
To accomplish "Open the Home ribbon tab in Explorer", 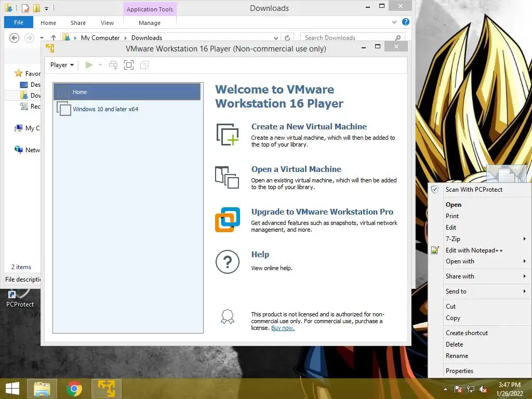I will pos(48,23).
